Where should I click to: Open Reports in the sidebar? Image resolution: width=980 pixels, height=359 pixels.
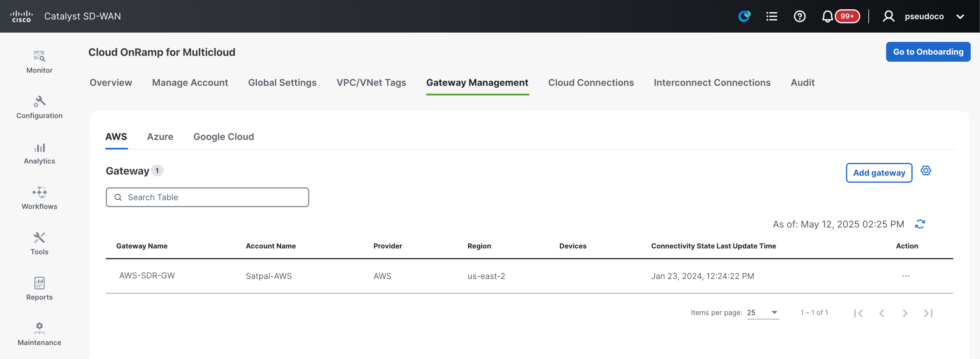click(x=39, y=289)
